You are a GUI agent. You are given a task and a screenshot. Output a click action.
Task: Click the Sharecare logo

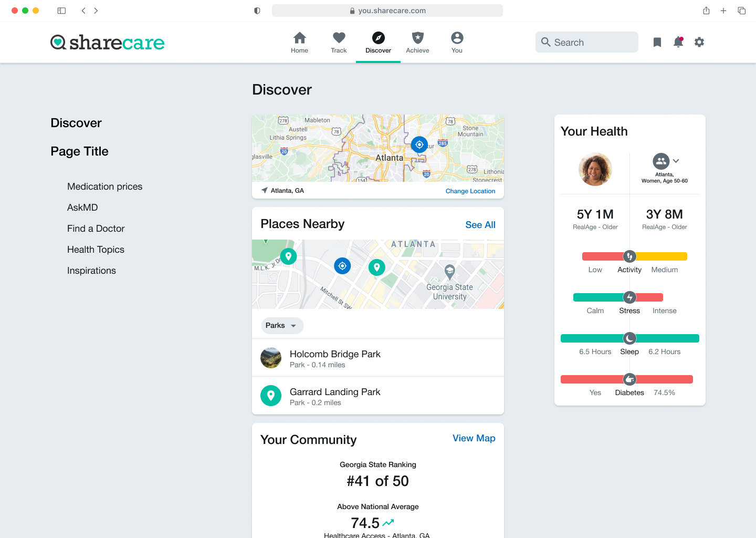108,43
